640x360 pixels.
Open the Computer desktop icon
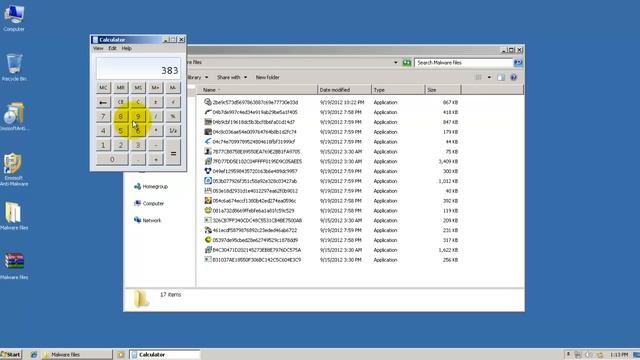click(x=14, y=18)
